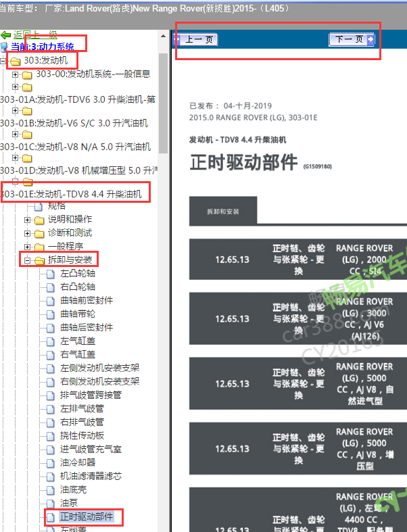Click the 诊断和测试 folder icon
The height and width of the screenshot is (532, 407).
(x=39, y=234)
